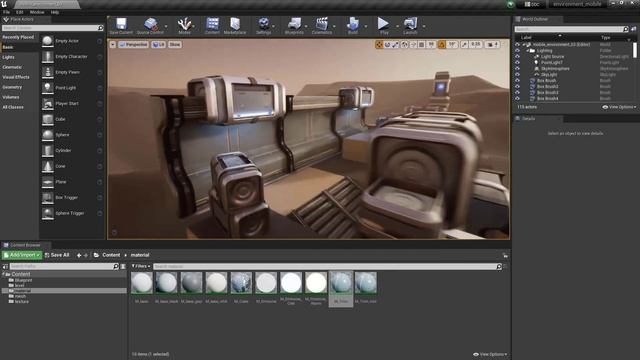Collapse the Lighting folder in World Outliner

[x=527, y=51]
